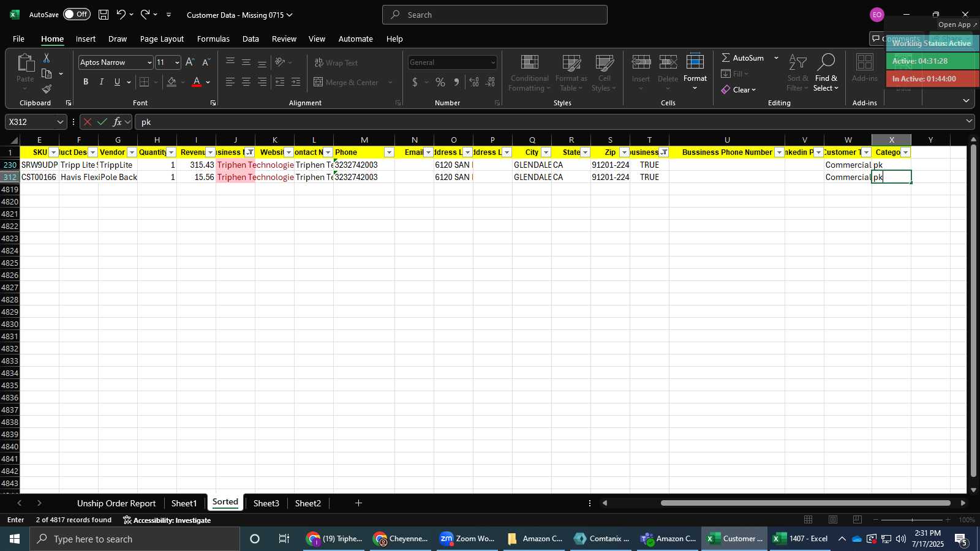Image resolution: width=980 pixels, height=551 pixels.
Task: Toggle the AutoSave switch
Action: click(77, 14)
